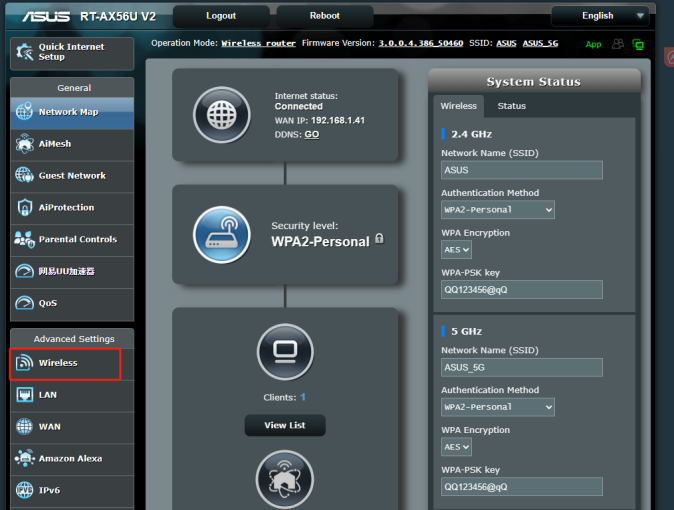674x510 pixels.
Task: Click the Network Map globe icon
Action: 24,111
